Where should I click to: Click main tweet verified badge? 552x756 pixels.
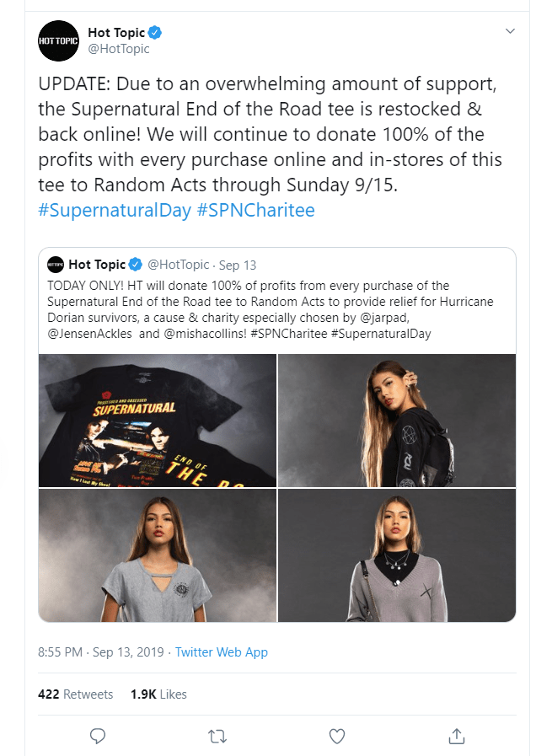(155, 33)
